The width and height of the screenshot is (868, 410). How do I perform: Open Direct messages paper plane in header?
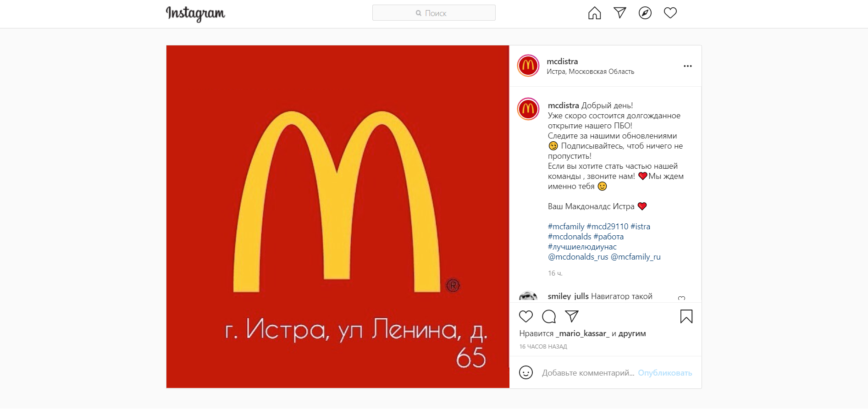[619, 13]
